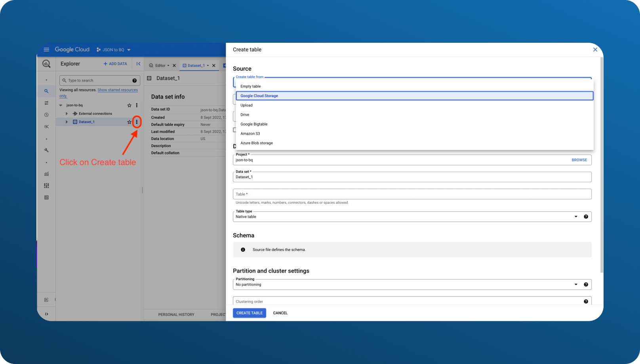Expand the Dataset_1 tree node

coord(67,122)
